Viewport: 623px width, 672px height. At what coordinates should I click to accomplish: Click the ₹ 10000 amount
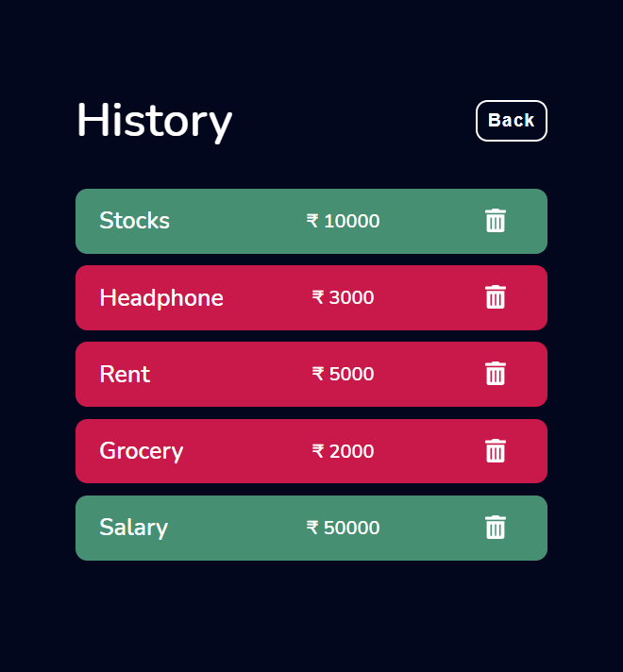[343, 221]
